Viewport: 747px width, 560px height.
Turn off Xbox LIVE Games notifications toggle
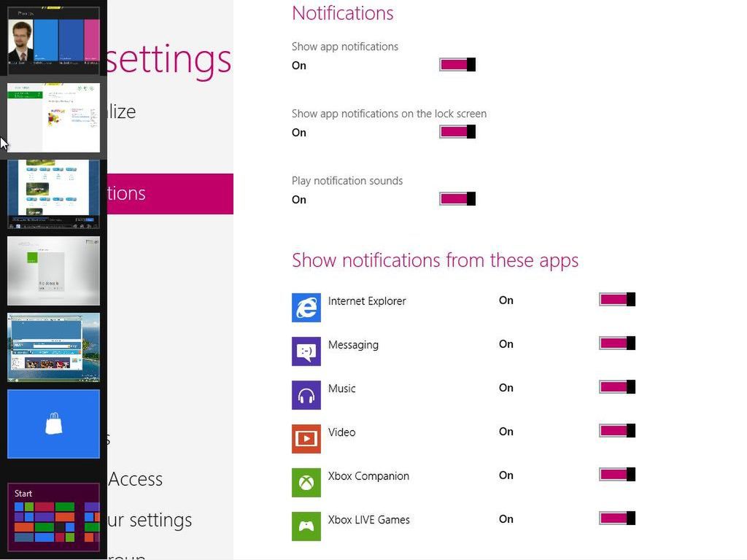[617, 518]
